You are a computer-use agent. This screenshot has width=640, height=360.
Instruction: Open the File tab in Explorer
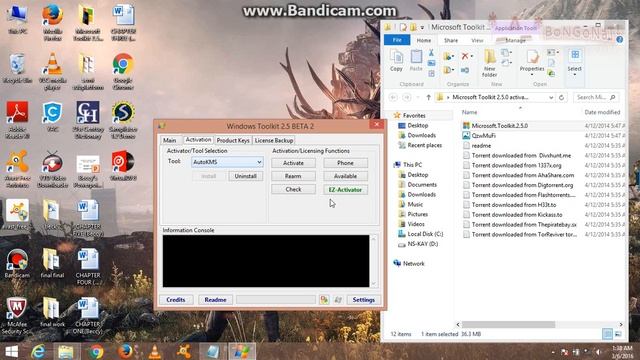(397, 40)
